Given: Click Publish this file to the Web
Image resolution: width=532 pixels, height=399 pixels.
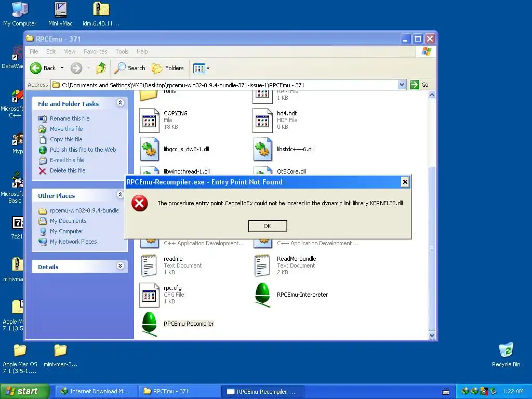Looking at the screenshot, I should pyautogui.click(x=83, y=150).
